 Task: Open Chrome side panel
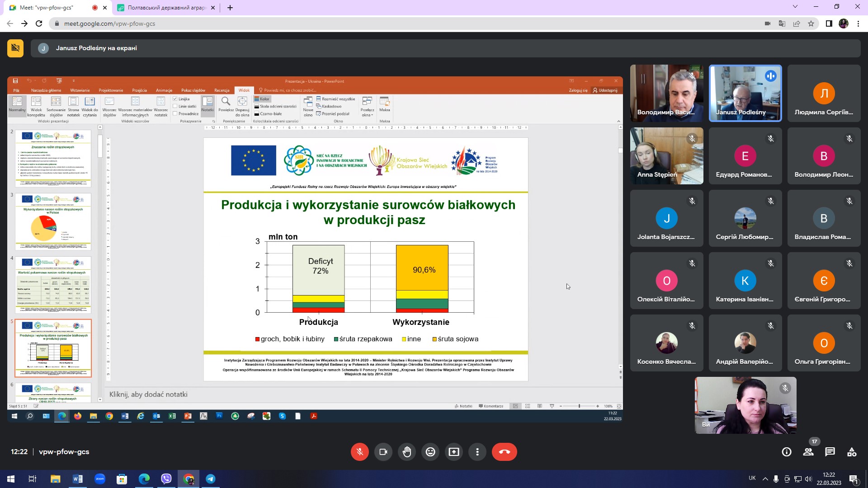(x=829, y=23)
